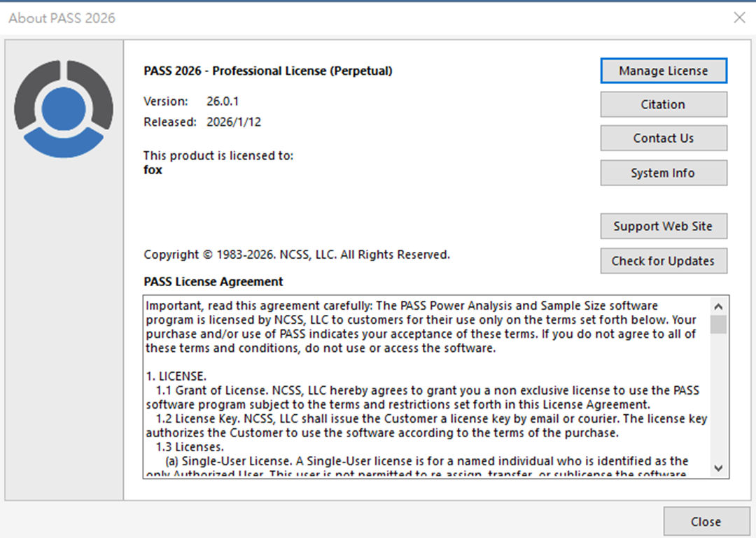Click the license agreement scrollbar thumb

718,325
